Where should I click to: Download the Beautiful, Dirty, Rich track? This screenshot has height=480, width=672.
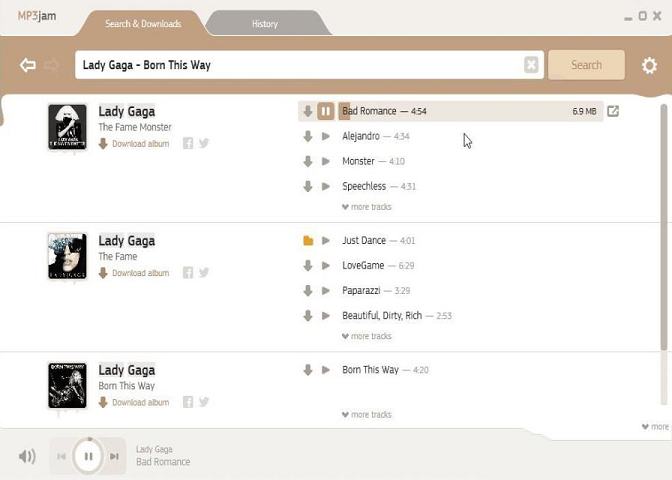308,316
